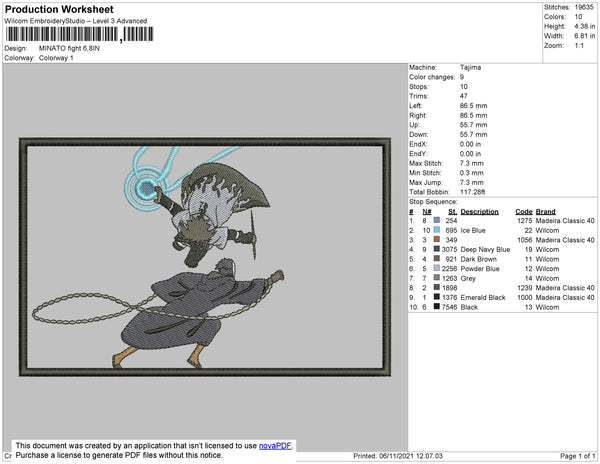Select the Ice Blue thread swatch
The image size is (600, 464).
437,230
